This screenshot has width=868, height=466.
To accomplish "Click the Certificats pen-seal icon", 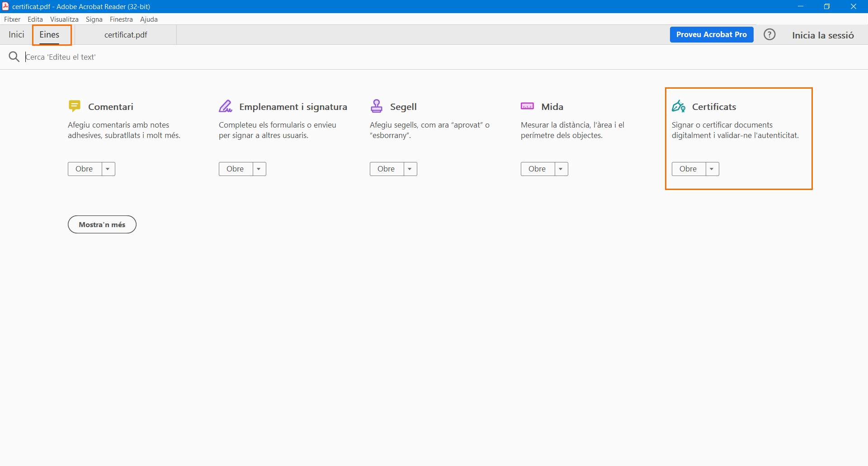I will (678, 106).
